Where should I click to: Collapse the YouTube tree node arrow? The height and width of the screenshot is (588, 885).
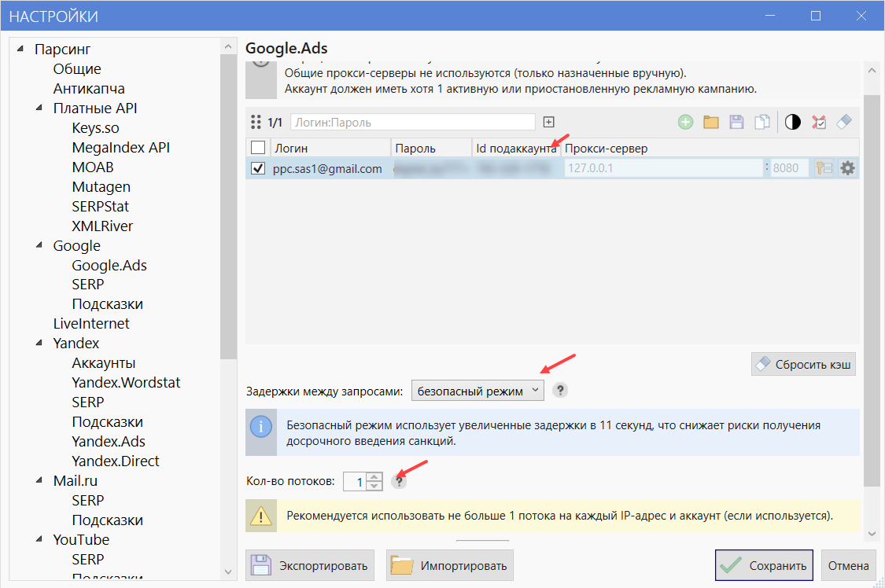coord(39,539)
